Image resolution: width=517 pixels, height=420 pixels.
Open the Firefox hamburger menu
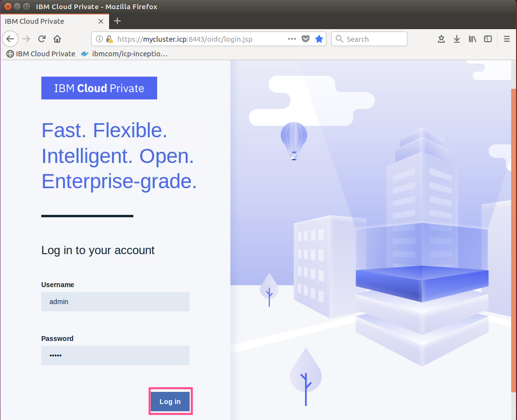tap(507, 39)
